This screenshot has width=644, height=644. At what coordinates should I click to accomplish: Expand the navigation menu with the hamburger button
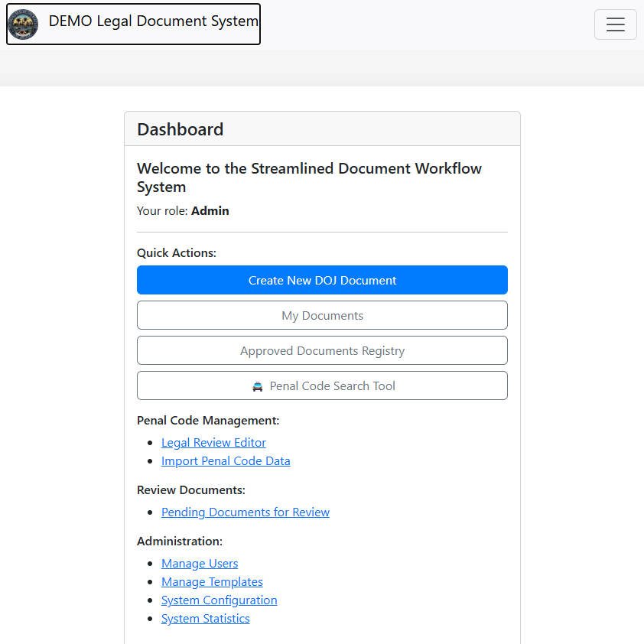(x=615, y=24)
